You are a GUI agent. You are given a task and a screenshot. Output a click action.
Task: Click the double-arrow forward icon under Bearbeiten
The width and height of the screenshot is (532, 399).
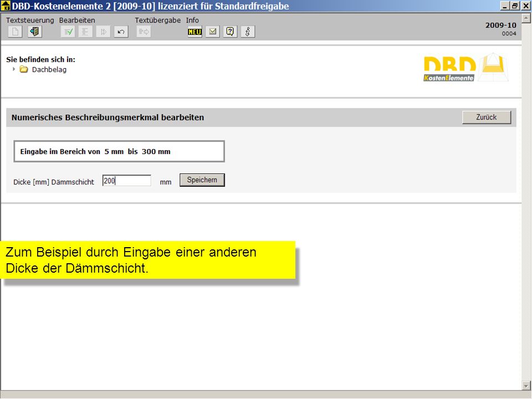point(103,32)
